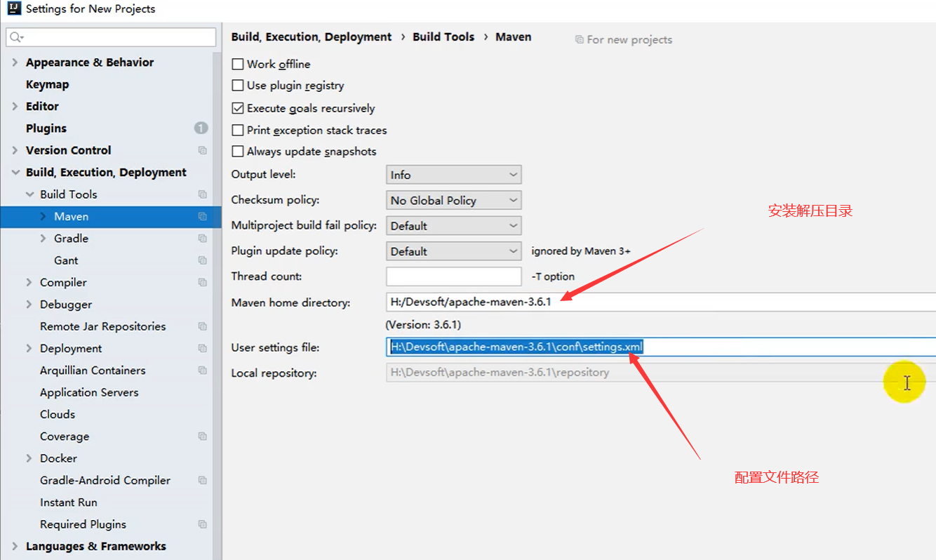Select Gant in the settings tree

[x=66, y=260]
